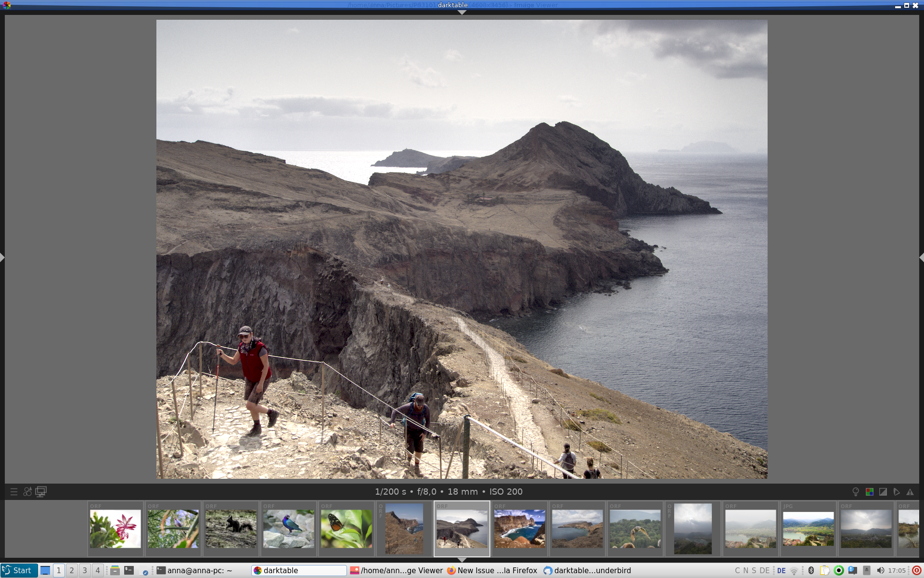Screen dimensions: 924x578
Task: Switch to workspace 2 in the taskbar
Action: 72,570
